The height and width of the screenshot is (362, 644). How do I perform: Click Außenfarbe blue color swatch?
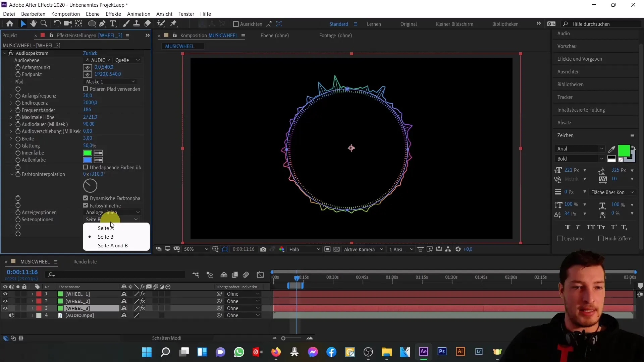88,160
